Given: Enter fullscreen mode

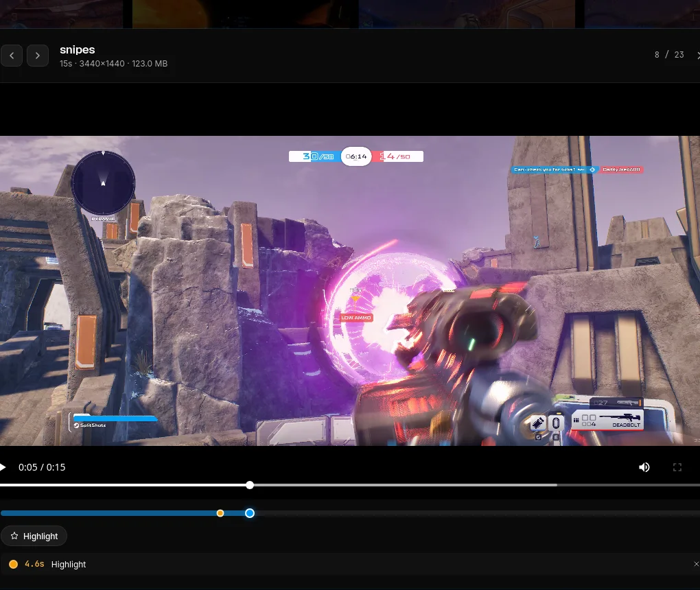Looking at the screenshot, I should click(677, 467).
